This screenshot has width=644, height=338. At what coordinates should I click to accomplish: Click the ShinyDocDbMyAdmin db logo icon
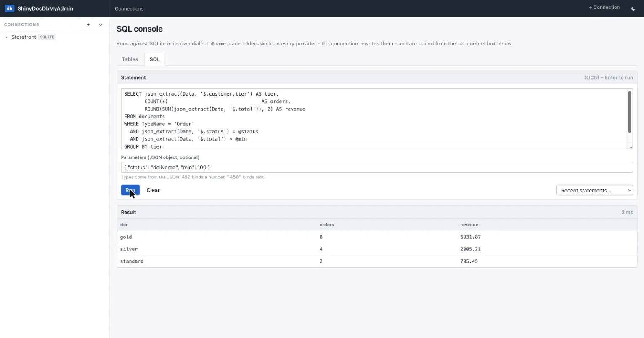coord(9,8)
